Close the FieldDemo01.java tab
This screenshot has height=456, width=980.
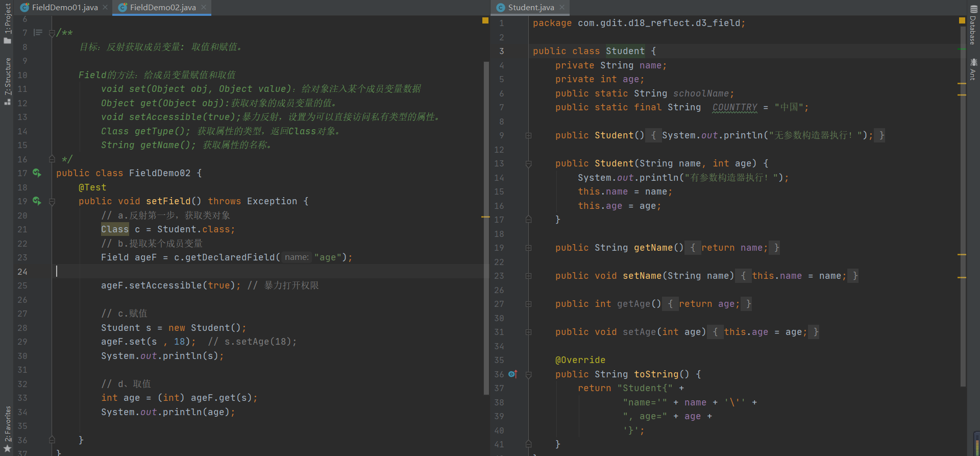point(105,7)
